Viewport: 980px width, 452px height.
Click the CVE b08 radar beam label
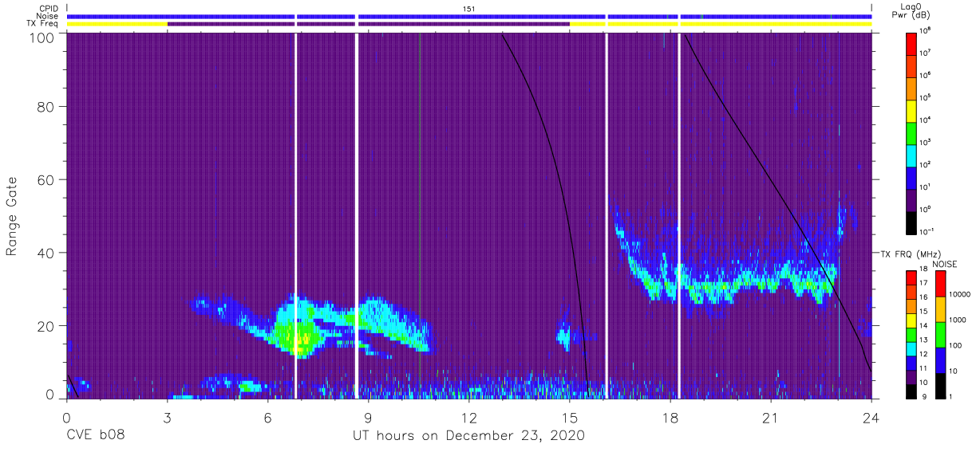coord(95,435)
